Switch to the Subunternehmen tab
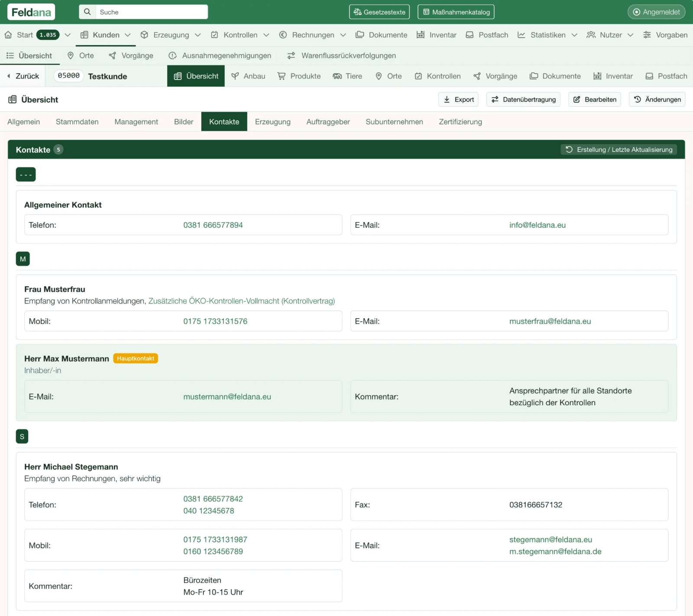The image size is (693, 616). coord(394,122)
